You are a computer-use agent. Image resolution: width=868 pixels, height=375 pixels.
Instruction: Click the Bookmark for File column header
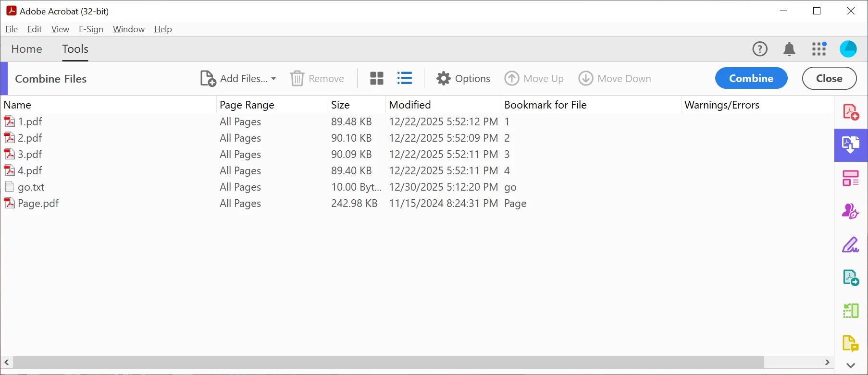pyautogui.click(x=591, y=105)
